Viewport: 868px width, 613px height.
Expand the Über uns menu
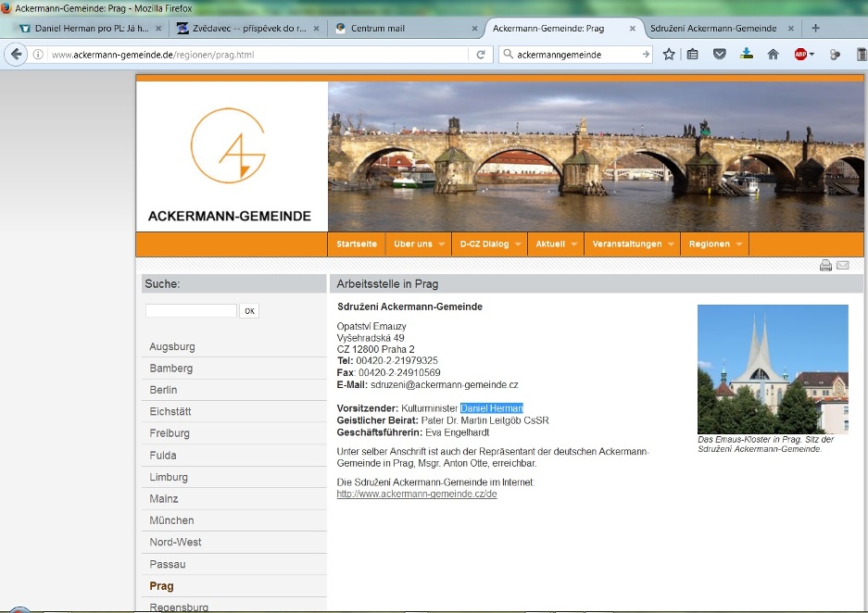[x=419, y=244]
